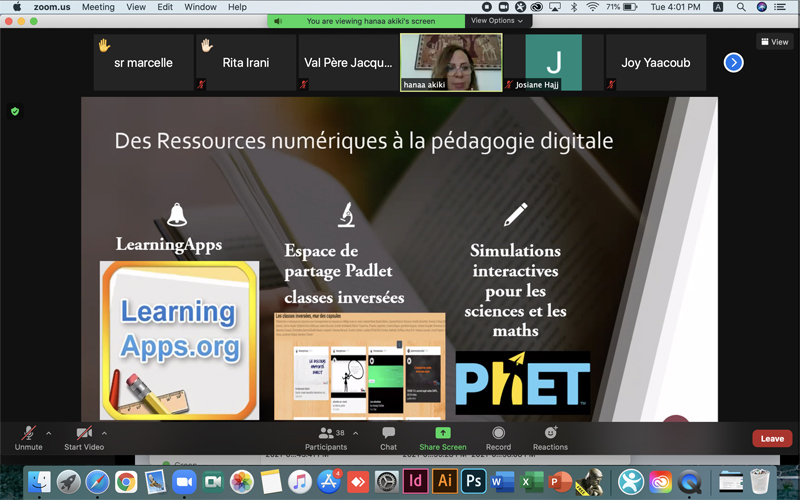Click the PhET logo on slide

(x=522, y=382)
